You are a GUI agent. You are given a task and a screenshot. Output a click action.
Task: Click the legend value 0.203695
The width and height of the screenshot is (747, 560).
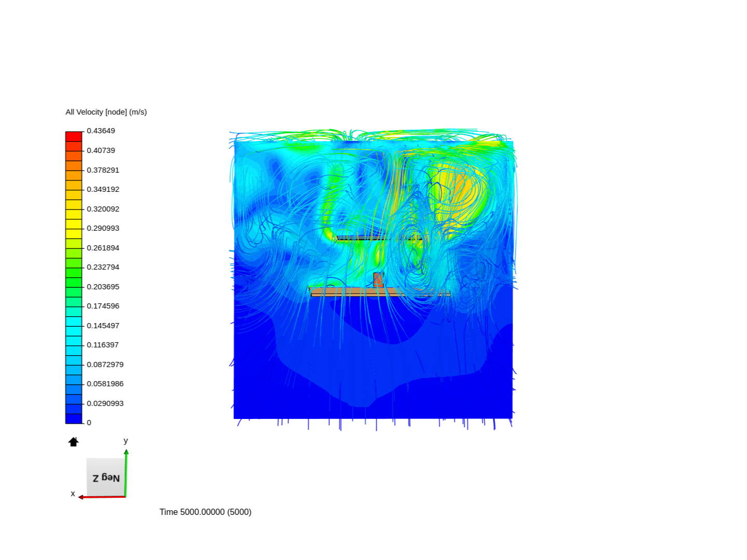pyautogui.click(x=103, y=287)
